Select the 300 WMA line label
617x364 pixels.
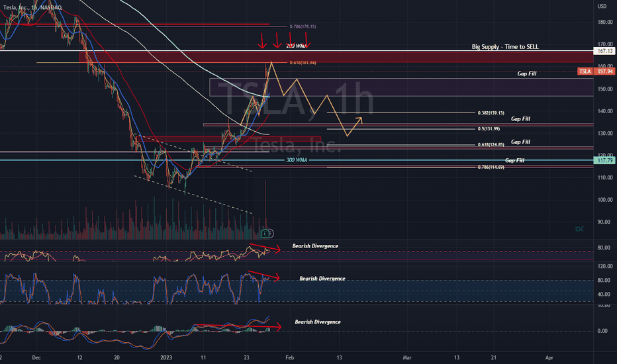(x=297, y=160)
